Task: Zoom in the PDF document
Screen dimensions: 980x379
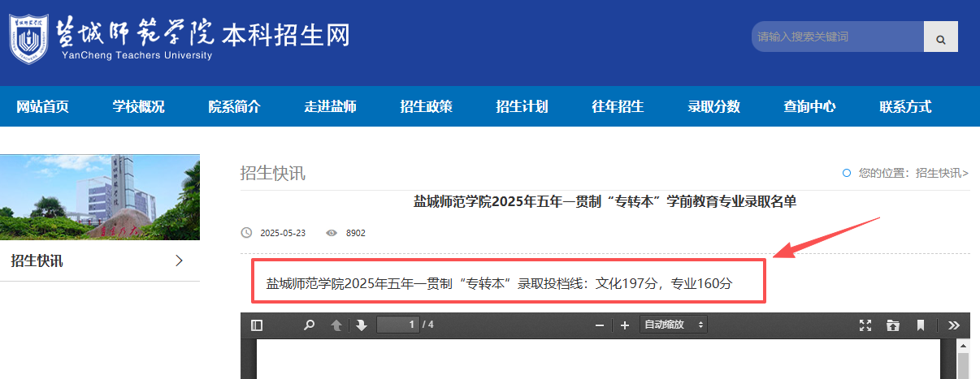Action: [x=625, y=325]
